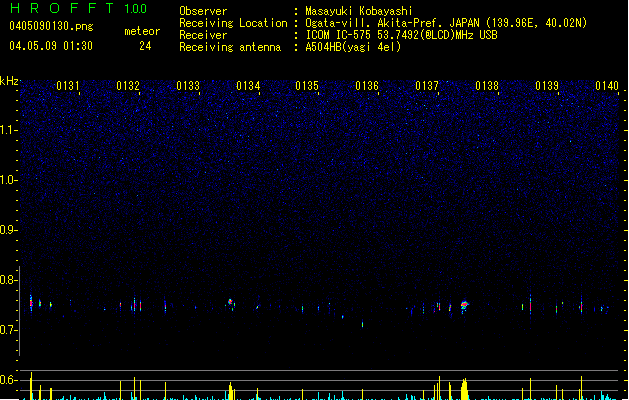Click the bright meteor echo after 0137
The image size is (629, 400).
(x=465, y=306)
